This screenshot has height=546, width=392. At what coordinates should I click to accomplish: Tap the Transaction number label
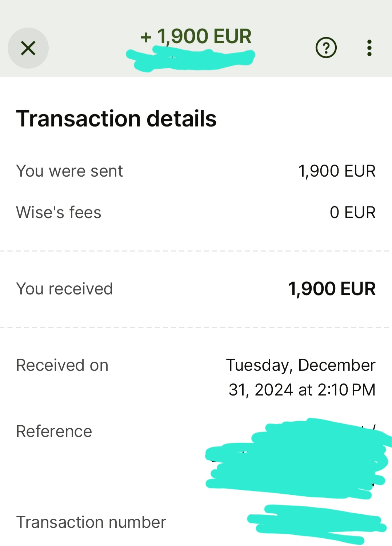pyautogui.click(x=91, y=522)
